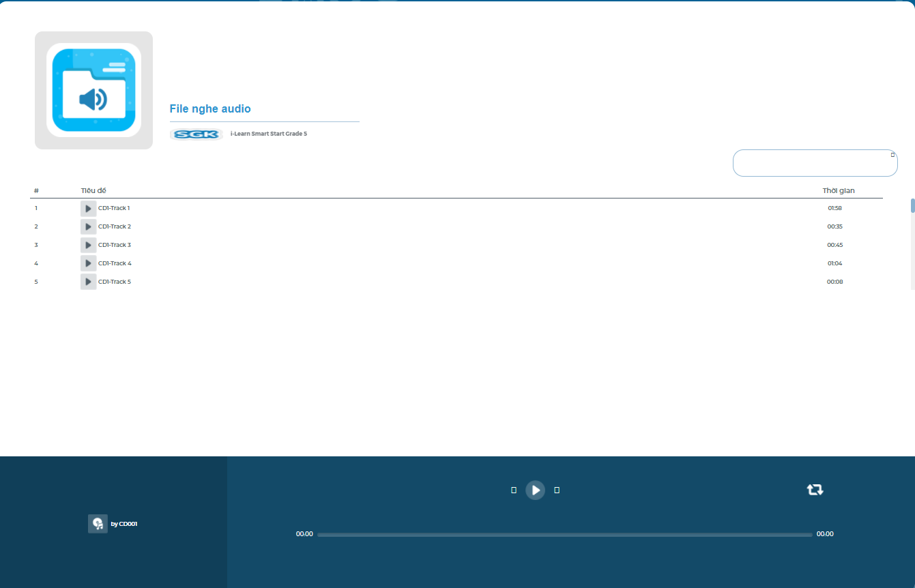
Task: Click the SGK logo badge
Action: [197, 134]
